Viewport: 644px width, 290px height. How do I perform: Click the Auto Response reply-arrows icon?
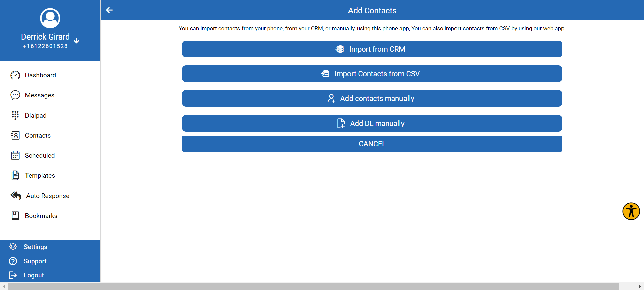coord(16,196)
